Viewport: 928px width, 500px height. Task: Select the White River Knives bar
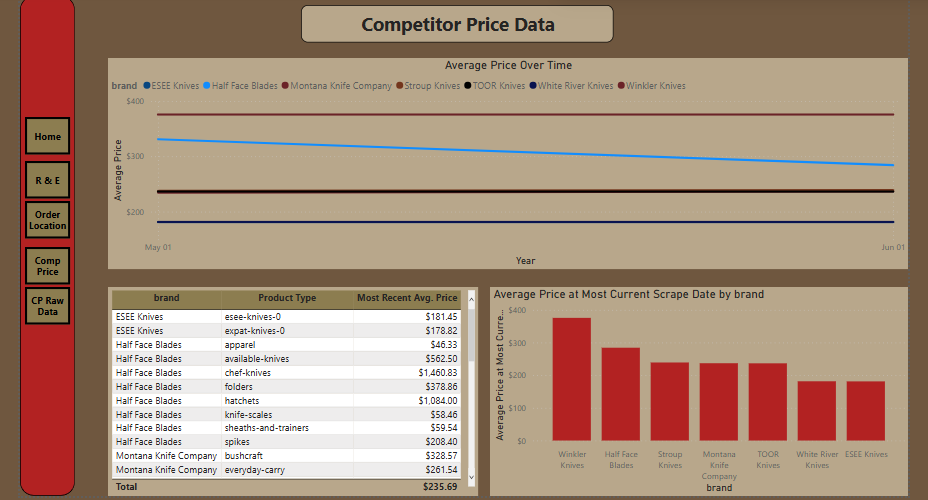(x=817, y=411)
